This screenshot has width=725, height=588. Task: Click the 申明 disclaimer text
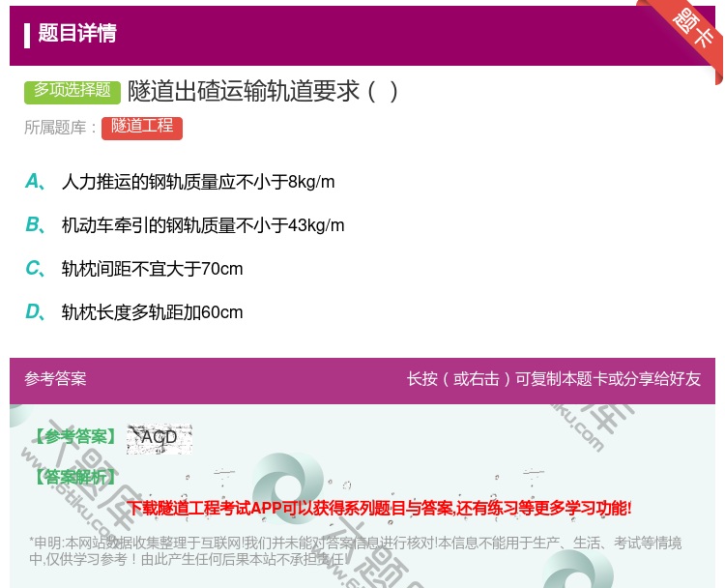click(x=355, y=550)
